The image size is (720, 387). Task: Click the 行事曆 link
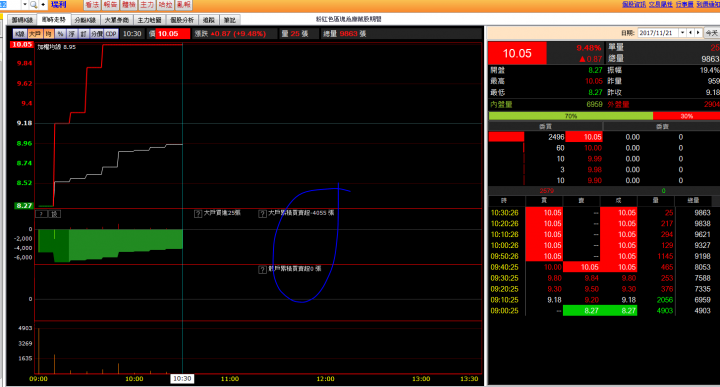(684, 4)
